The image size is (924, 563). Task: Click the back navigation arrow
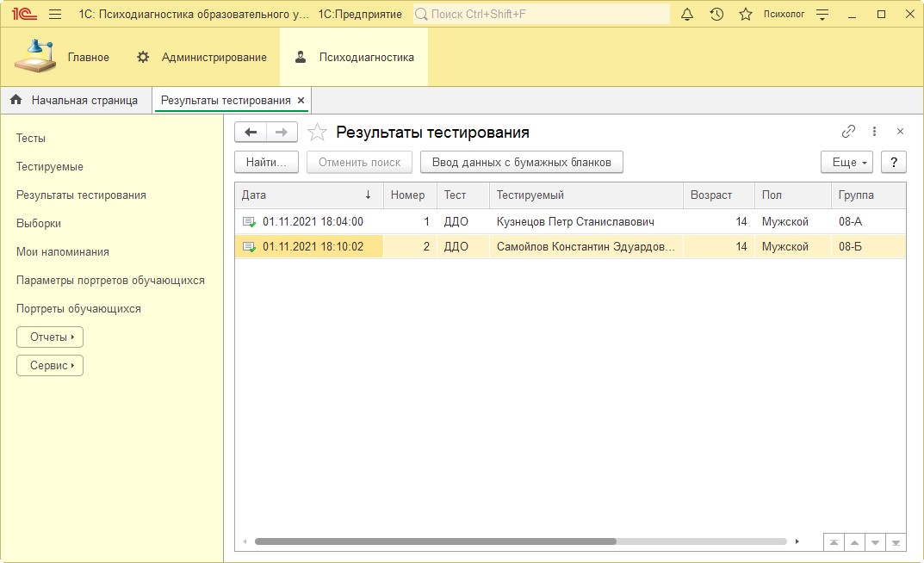tap(251, 132)
